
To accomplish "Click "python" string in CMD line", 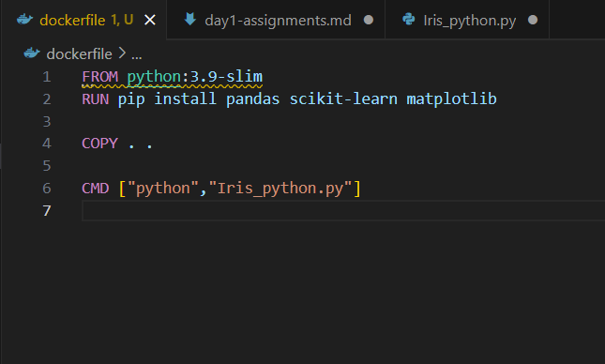I will coord(162,189).
